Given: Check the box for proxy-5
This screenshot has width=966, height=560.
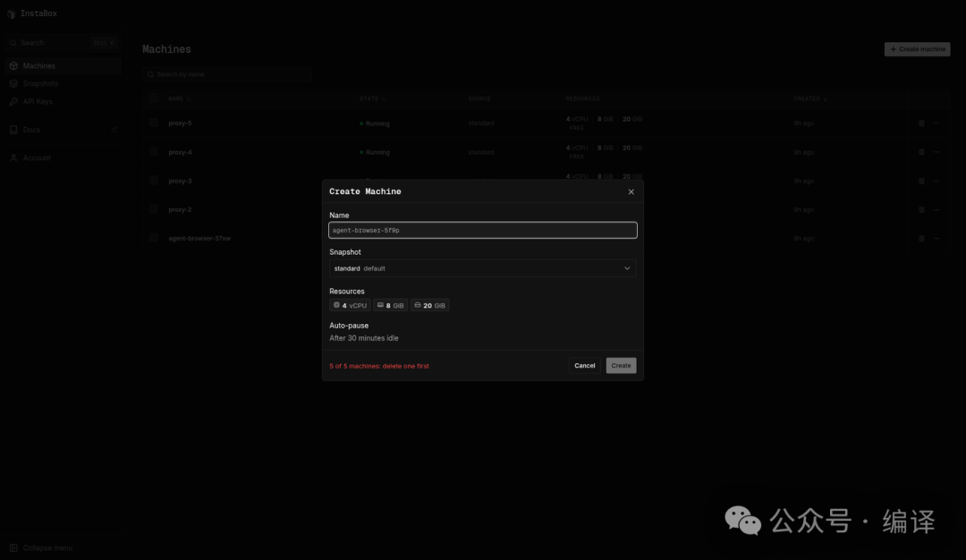Looking at the screenshot, I should [x=154, y=123].
